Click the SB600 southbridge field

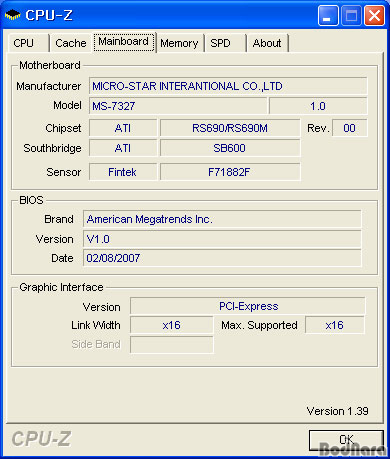pos(230,148)
